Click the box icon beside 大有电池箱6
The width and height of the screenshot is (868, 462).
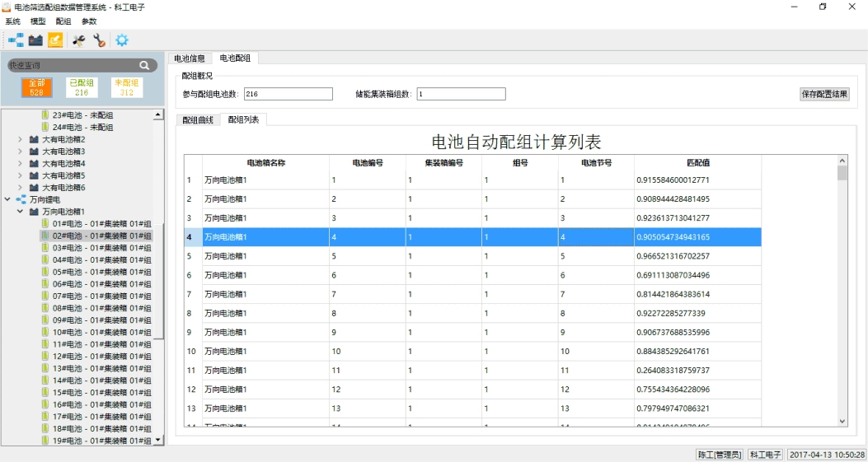click(x=34, y=188)
